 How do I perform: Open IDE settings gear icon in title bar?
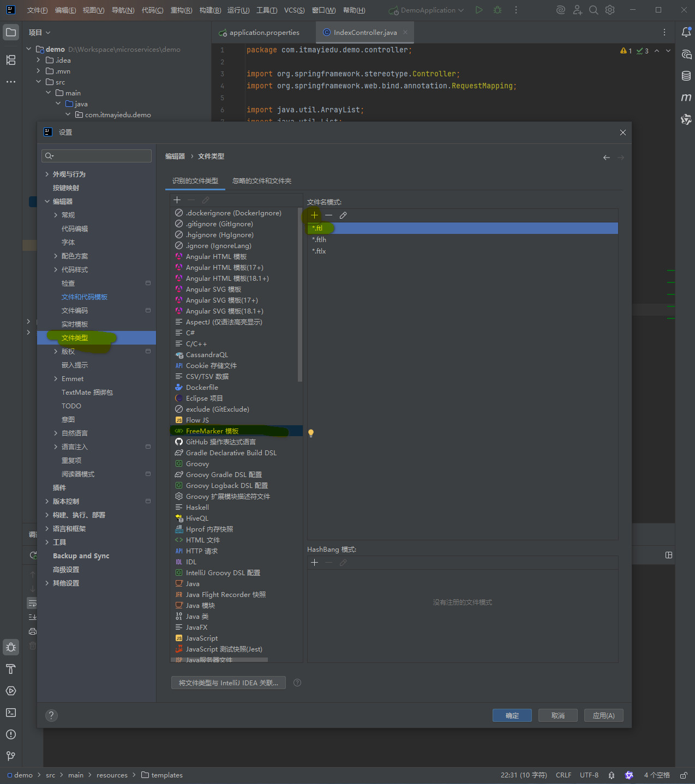(x=610, y=10)
